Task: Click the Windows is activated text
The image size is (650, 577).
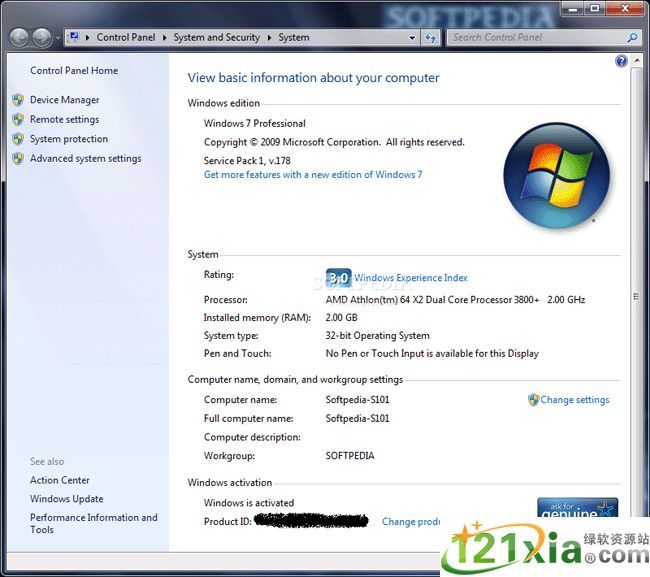Action: point(249,503)
